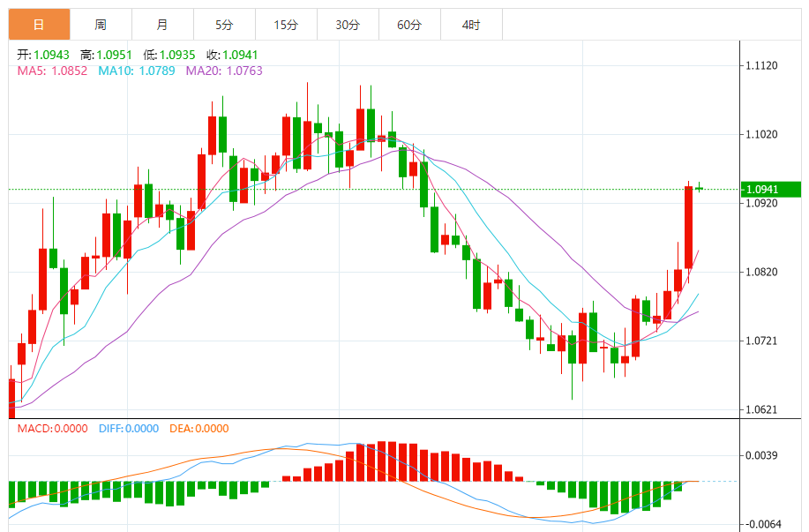Click the MA10: 1.0789 indicator label
Screen dimensions: 809x532
tap(137, 71)
